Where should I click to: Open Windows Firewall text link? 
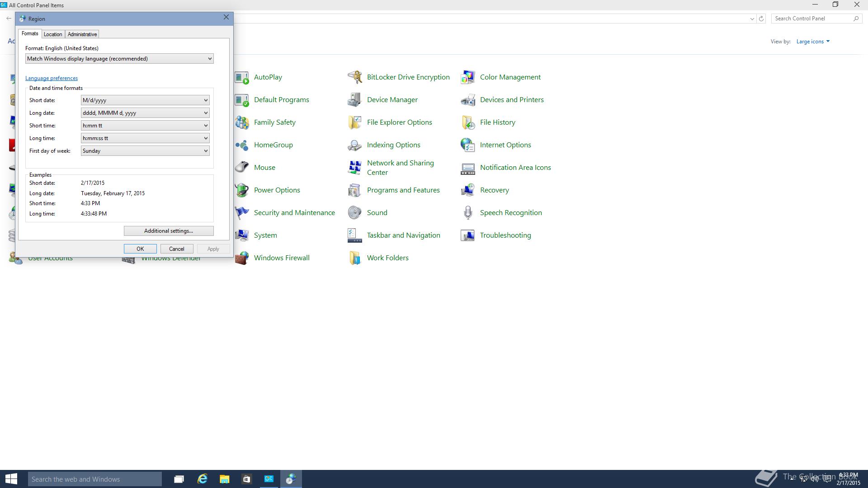coord(282,258)
